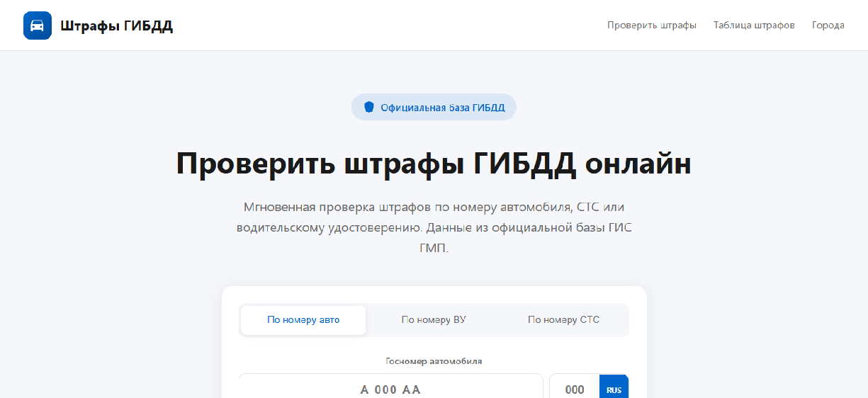Switch to По номеру ВУ tab
The height and width of the screenshot is (398, 868).
(434, 320)
